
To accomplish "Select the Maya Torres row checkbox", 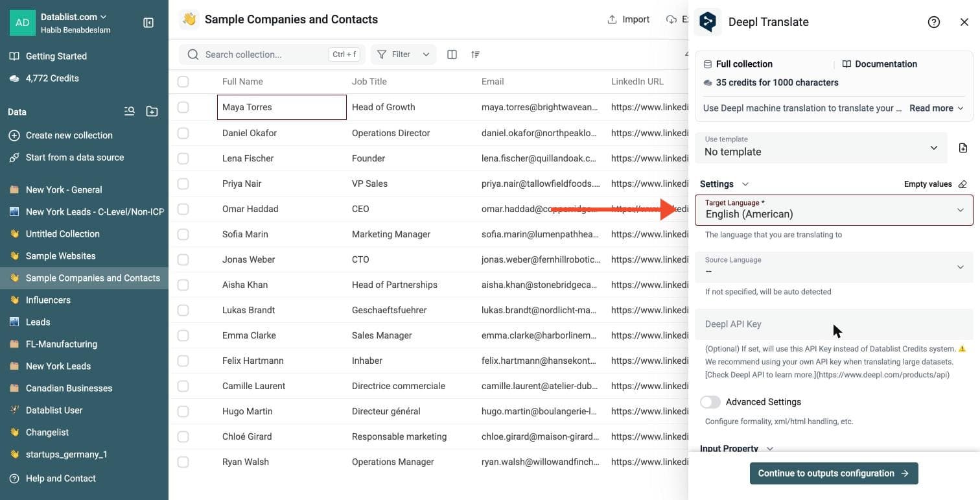I will pos(183,107).
